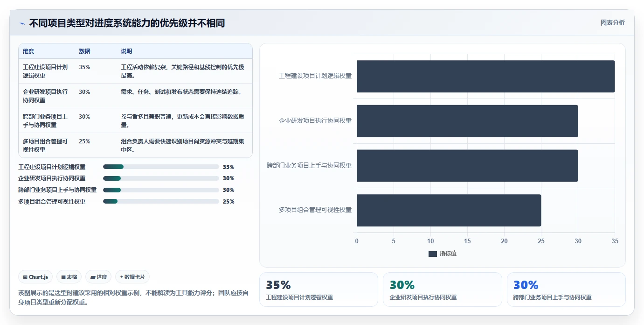644x325 pixels.
Task: Click the 图表分析 label in header
Action: tap(612, 23)
